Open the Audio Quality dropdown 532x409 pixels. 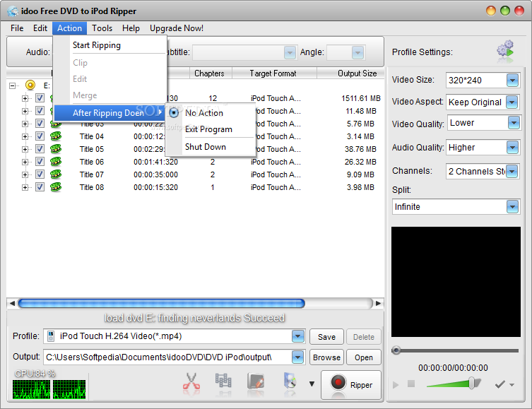point(512,147)
